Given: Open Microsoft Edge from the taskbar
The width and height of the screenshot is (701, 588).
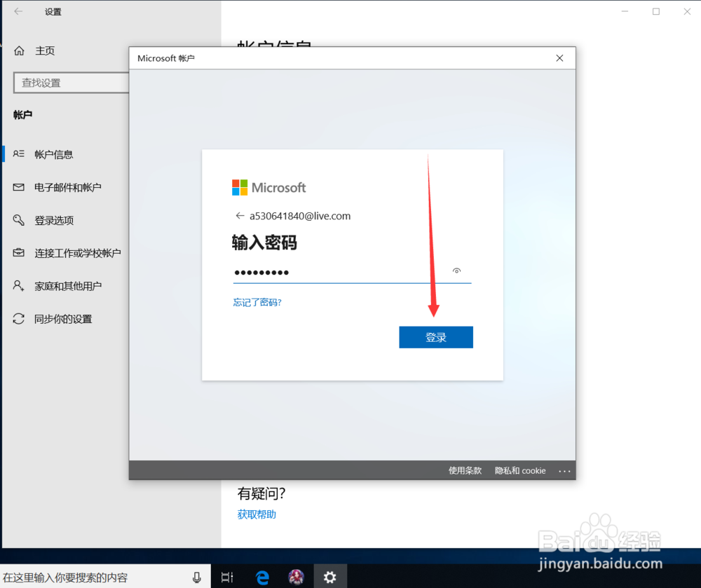Looking at the screenshot, I should coord(261,577).
